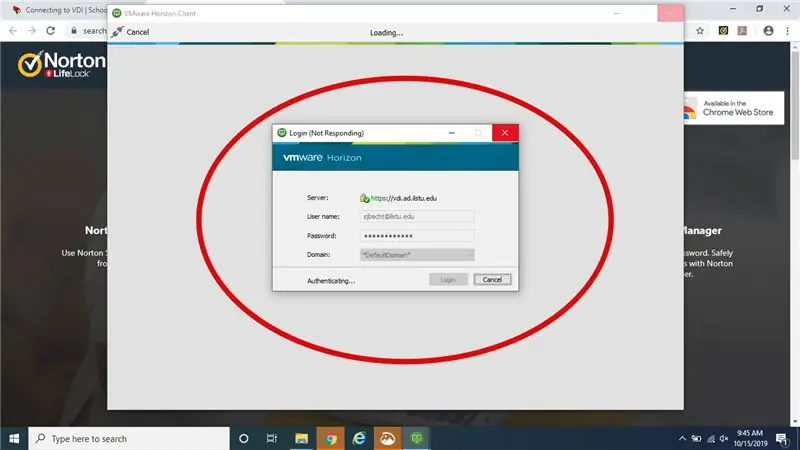800x450 pixels.
Task: Cancel the authenticating Horizon login dialog
Action: (x=492, y=280)
